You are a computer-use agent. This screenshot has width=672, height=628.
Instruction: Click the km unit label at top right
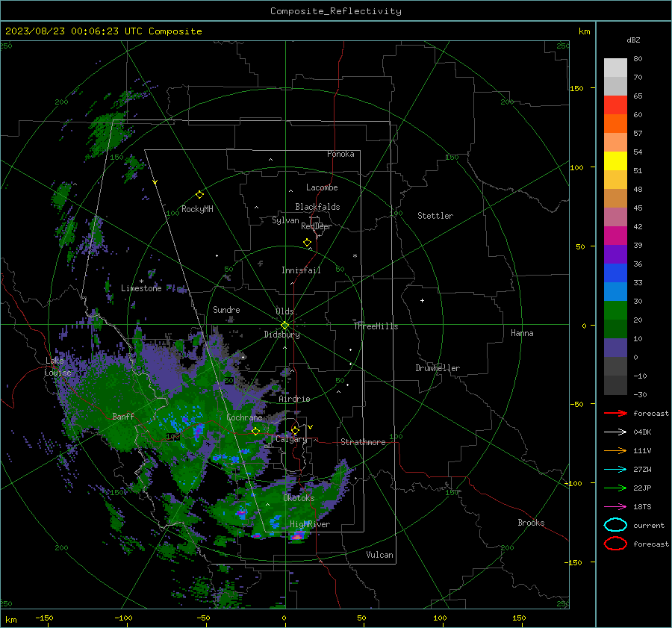click(584, 31)
